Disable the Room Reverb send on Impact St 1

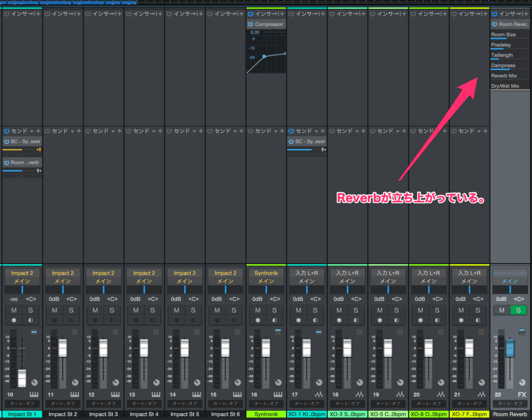point(7,163)
